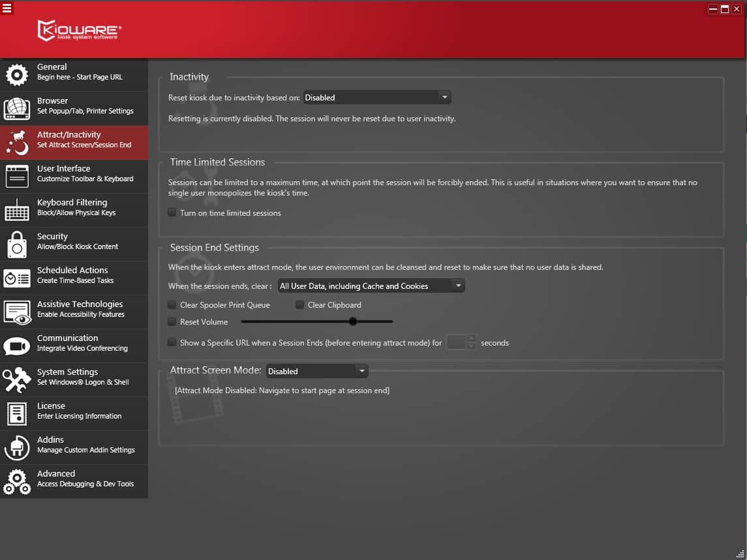Open the session end clear data dropdown
Screen dimensions: 747x560
click(x=371, y=286)
